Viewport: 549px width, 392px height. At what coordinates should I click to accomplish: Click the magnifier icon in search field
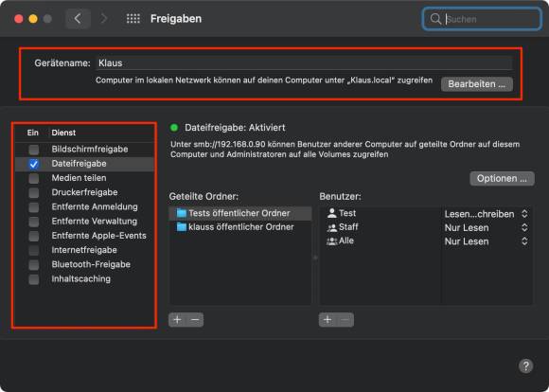pos(435,19)
